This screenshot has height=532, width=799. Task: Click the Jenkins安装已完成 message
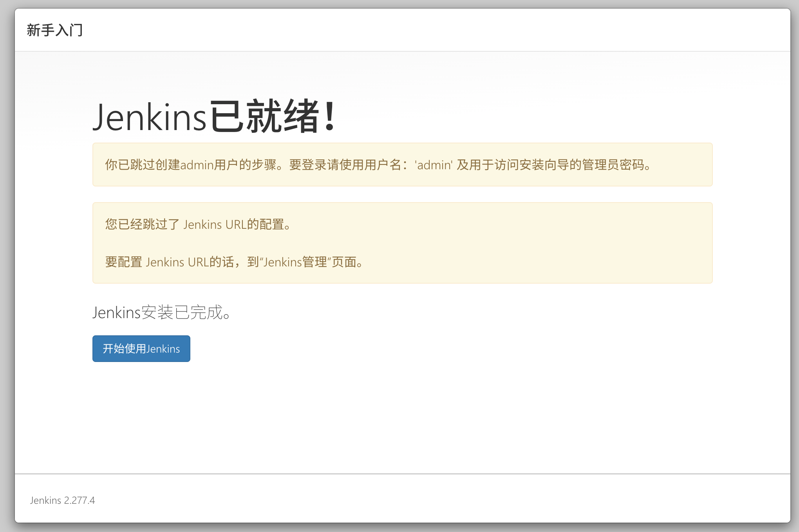[161, 313]
